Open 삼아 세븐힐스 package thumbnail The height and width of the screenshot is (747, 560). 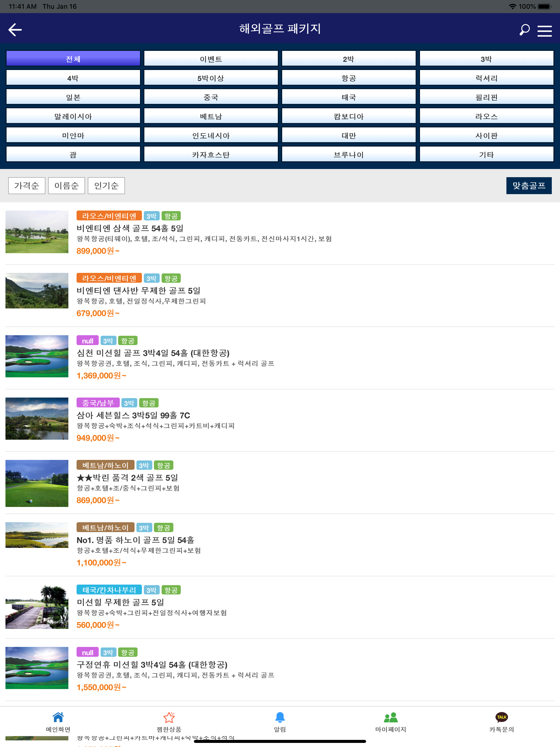tap(37, 418)
